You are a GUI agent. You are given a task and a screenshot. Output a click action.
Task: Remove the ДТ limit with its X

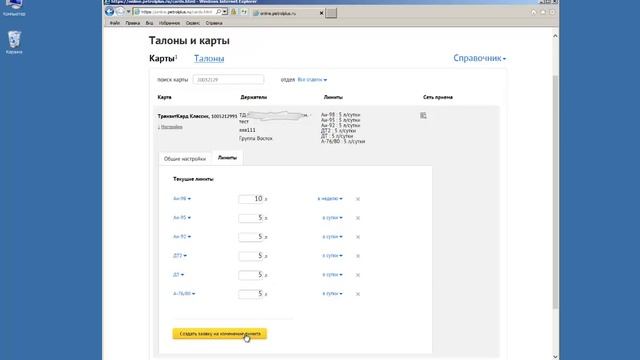358,275
